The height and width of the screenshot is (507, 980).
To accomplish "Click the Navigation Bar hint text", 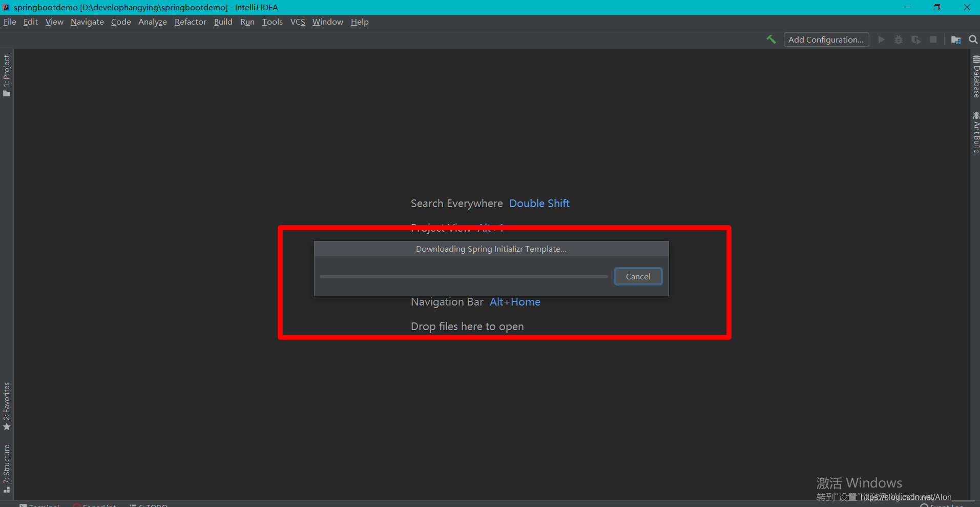I will pos(447,302).
